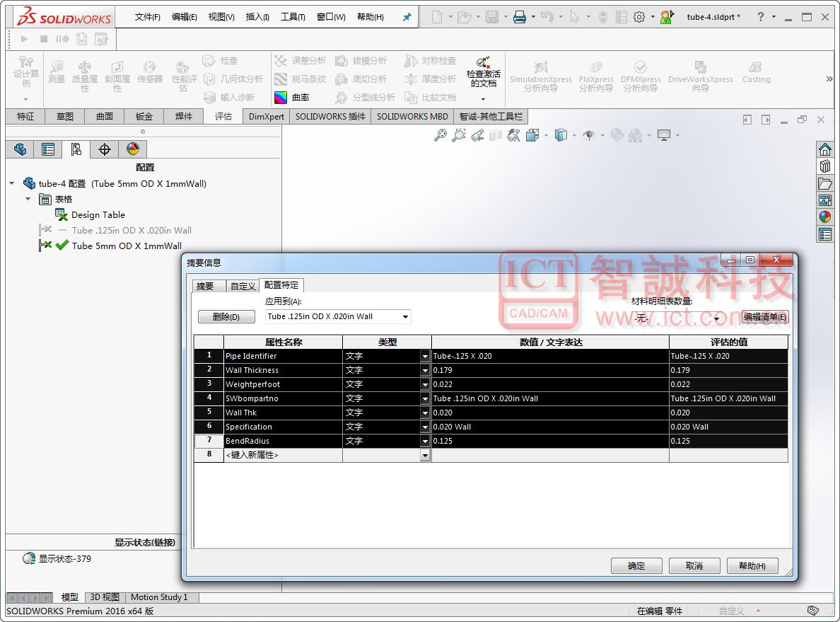Click the 删除(D) button
This screenshot has width=840, height=622.
coord(226,317)
